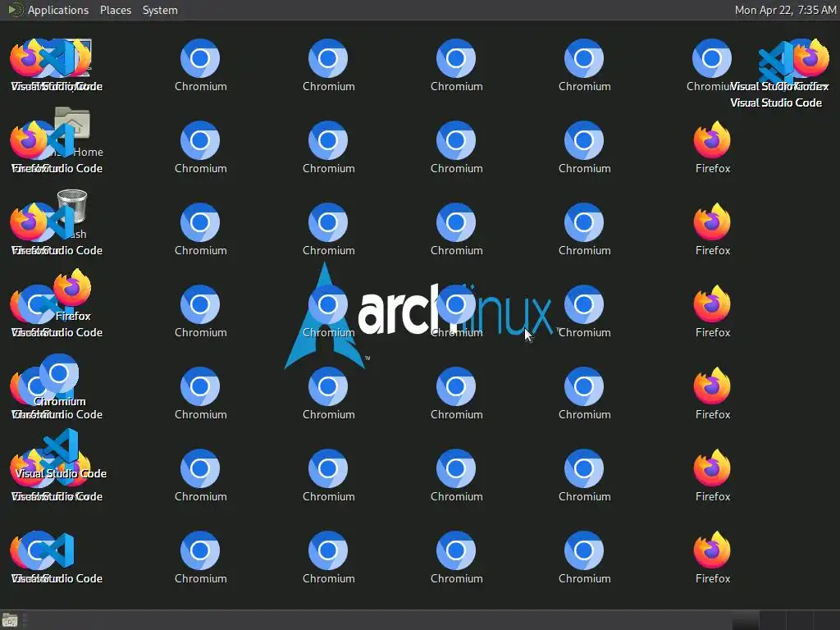Select the Chromium icon directly above the Arch logo triangle

coord(328,222)
